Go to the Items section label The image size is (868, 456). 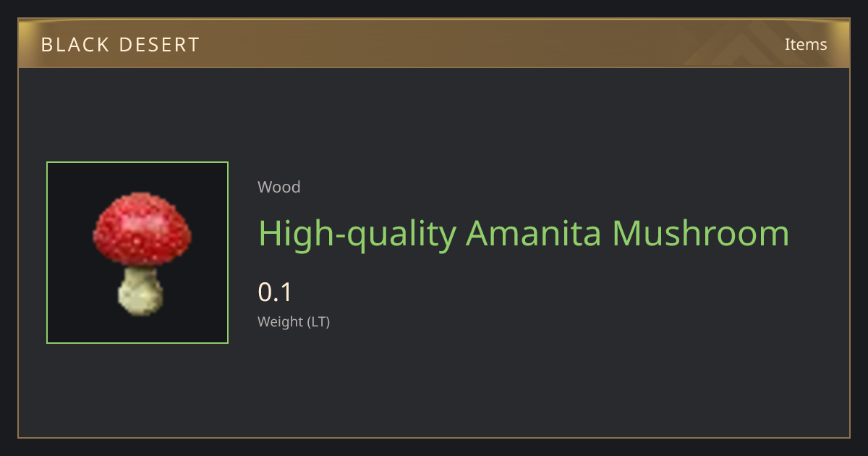806,44
